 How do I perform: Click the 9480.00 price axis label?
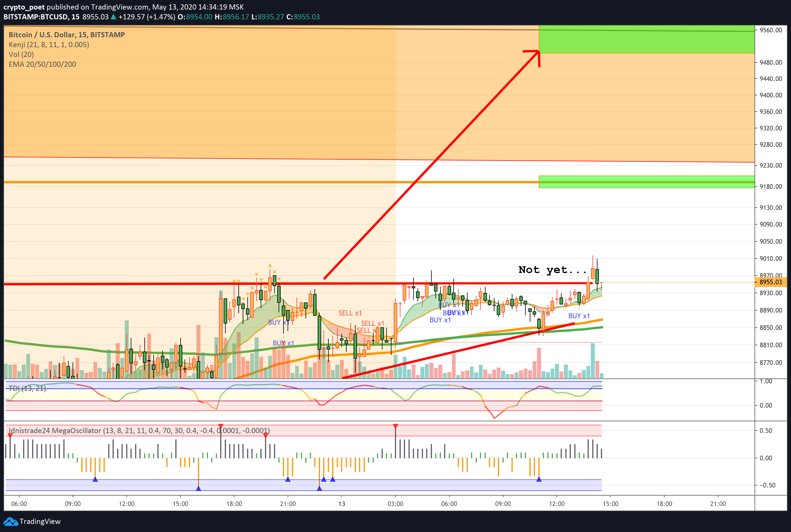coord(771,62)
